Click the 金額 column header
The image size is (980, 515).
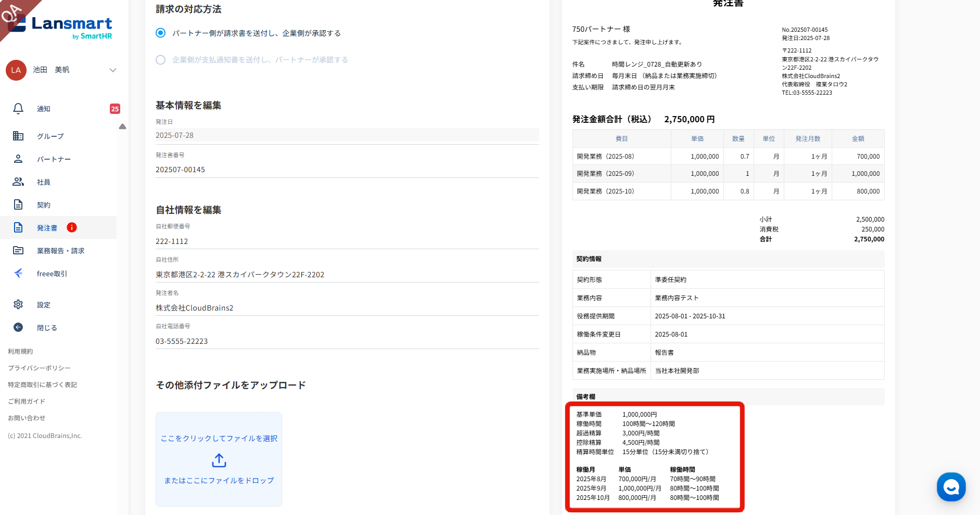pos(858,139)
